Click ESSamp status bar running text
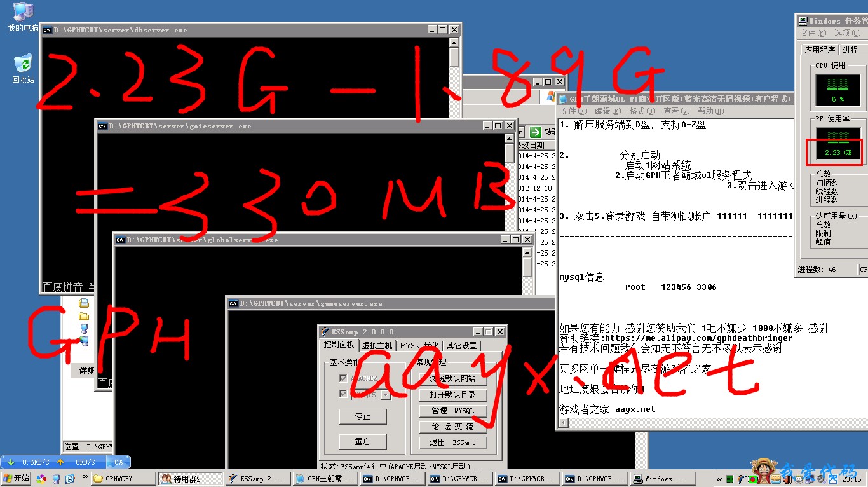868x487 pixels. 400,466
